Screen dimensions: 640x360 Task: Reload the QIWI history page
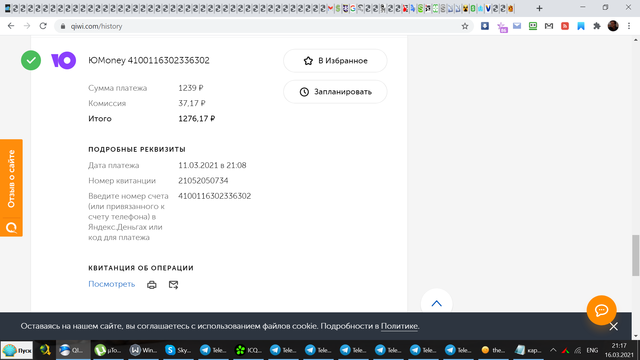(43, 26)
